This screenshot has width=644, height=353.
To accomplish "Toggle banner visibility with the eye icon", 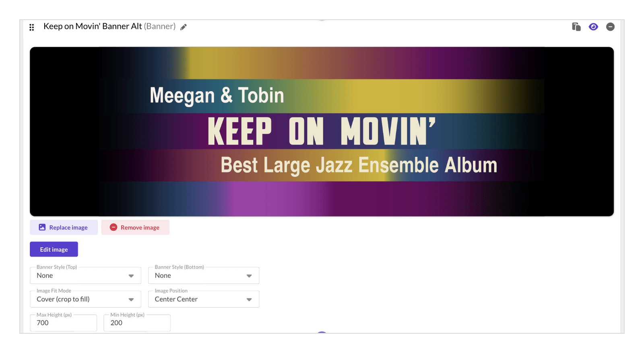I will pos(593,27).
